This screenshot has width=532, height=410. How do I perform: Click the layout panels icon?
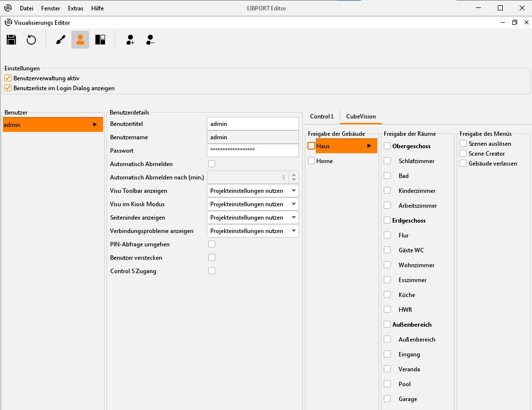click(100, 40)
